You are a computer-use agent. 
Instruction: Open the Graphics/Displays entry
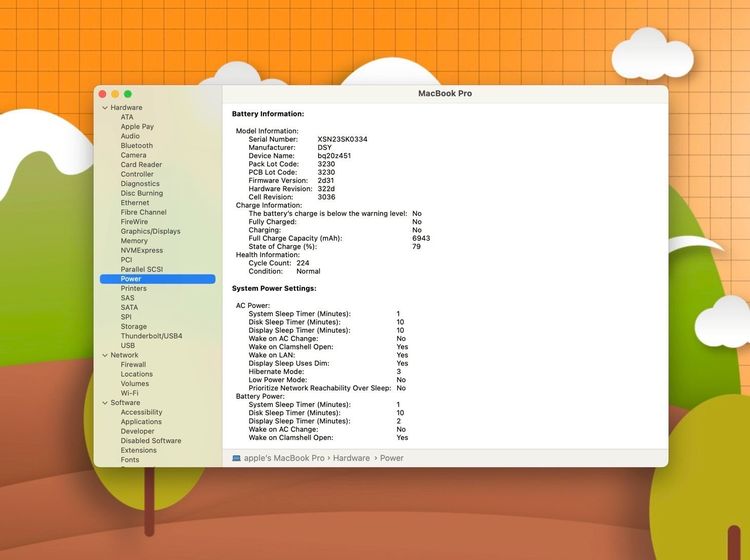pos(150,231)
